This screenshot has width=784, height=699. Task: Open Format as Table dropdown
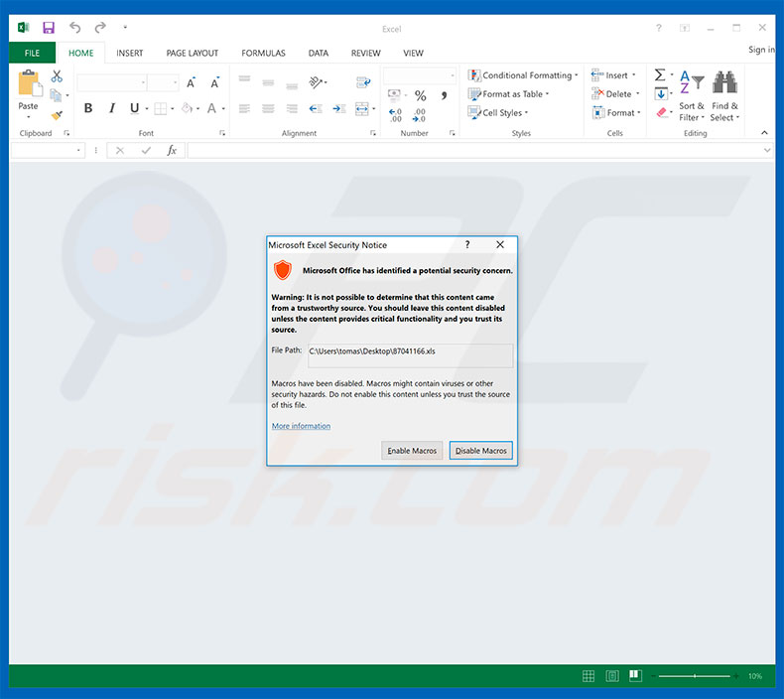(x=508, y=94)
